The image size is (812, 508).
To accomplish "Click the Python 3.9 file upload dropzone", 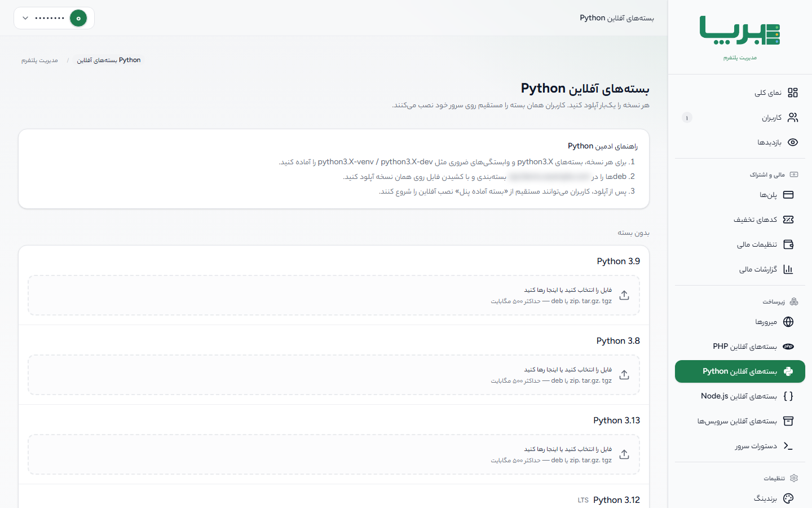I will click(334, 295).
